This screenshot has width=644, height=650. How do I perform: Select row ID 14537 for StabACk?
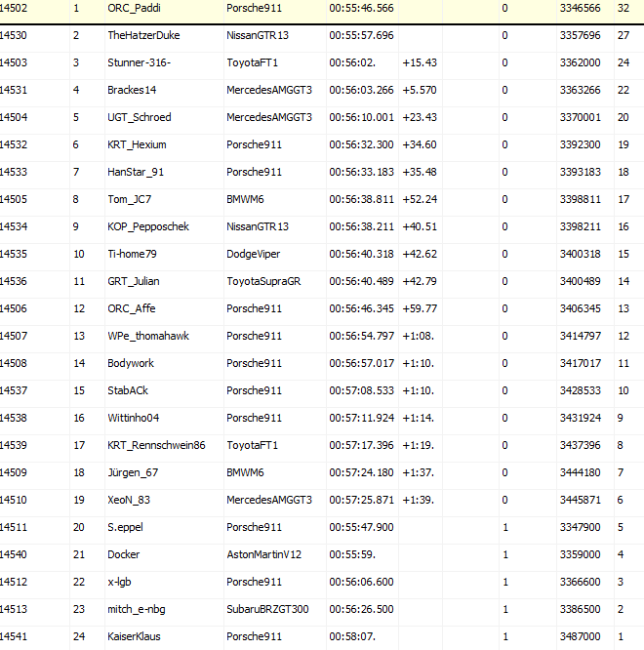pos(14,390)
